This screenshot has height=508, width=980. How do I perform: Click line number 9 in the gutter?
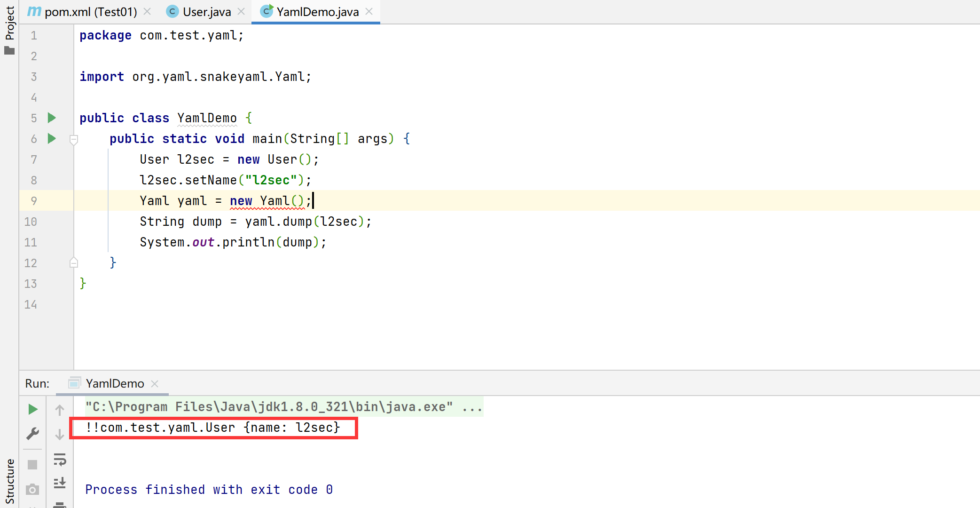(34, 201)
